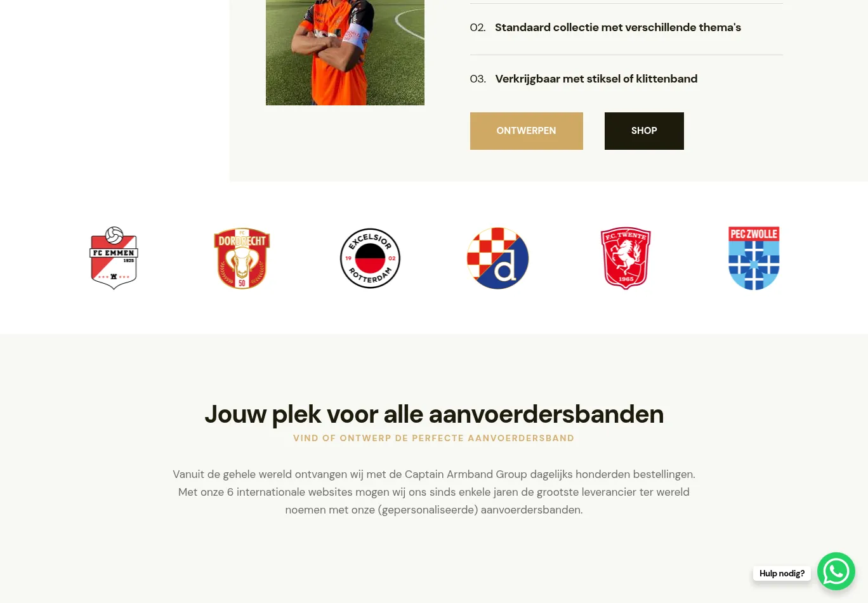This screenshot has height=603, width=868.
Task: Click the "Hulp nodig?" label
Action: click(x=782, y=573)
